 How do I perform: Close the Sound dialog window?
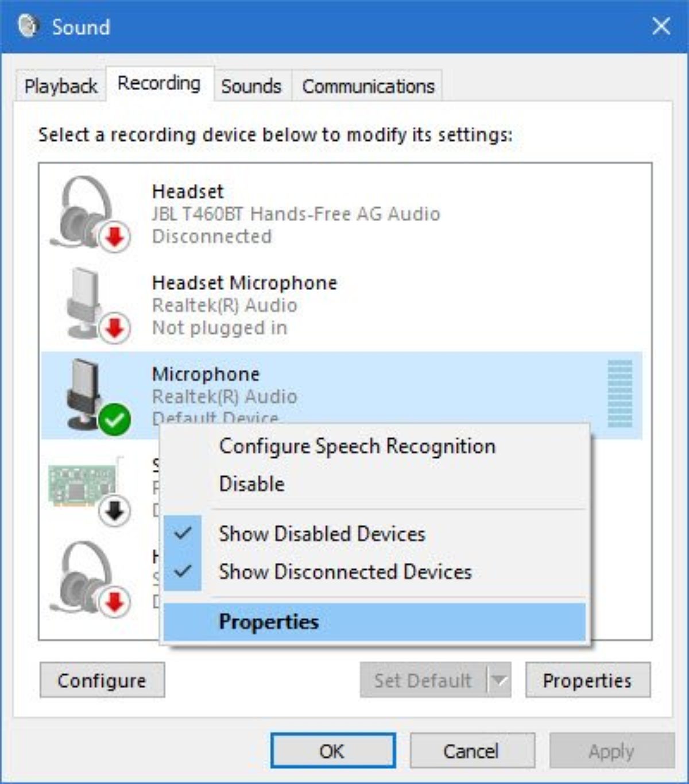click(661, 26)
